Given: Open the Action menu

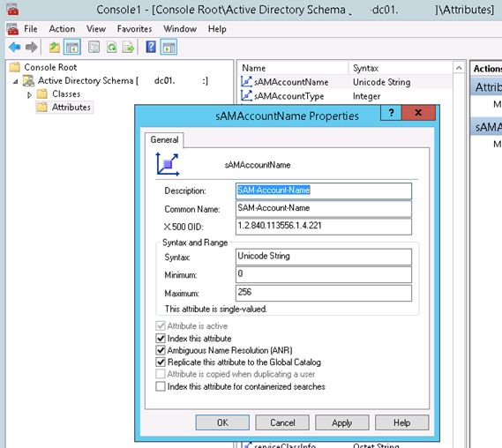Looking at the screenshot, I should pyautogui.click(x=62, y=29).
